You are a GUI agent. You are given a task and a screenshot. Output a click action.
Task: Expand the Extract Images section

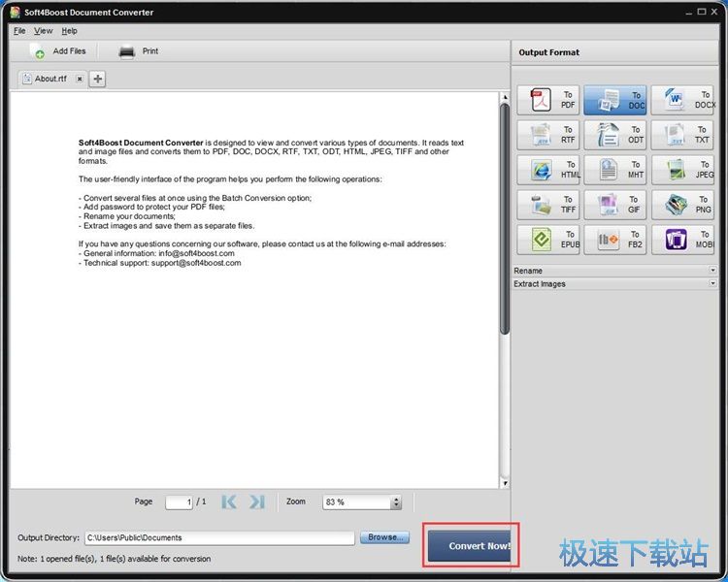615,283
